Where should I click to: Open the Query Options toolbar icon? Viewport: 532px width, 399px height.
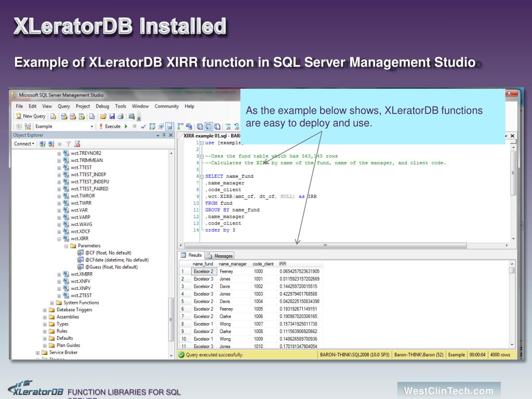tap(161, 127)
